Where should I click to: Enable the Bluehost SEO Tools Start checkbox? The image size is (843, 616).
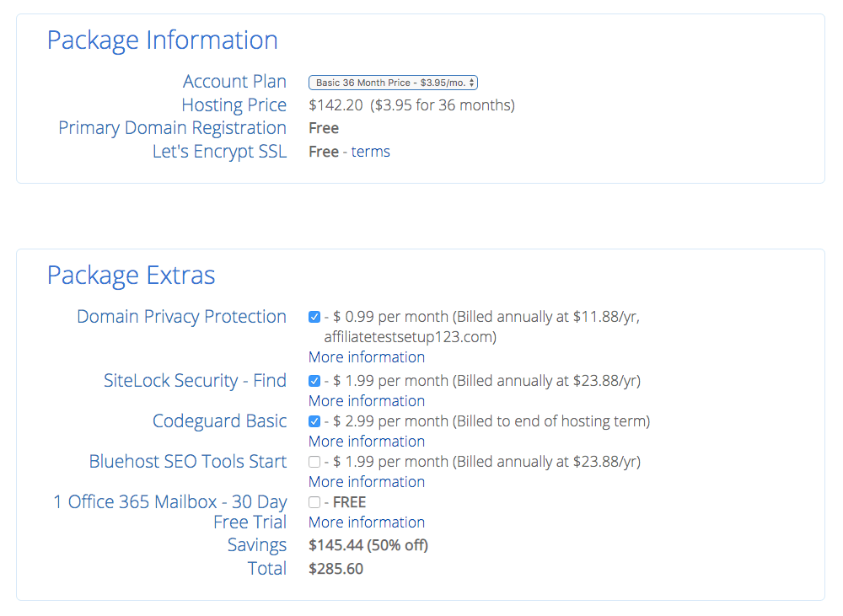pyautogui.click(x=314, y=462)
